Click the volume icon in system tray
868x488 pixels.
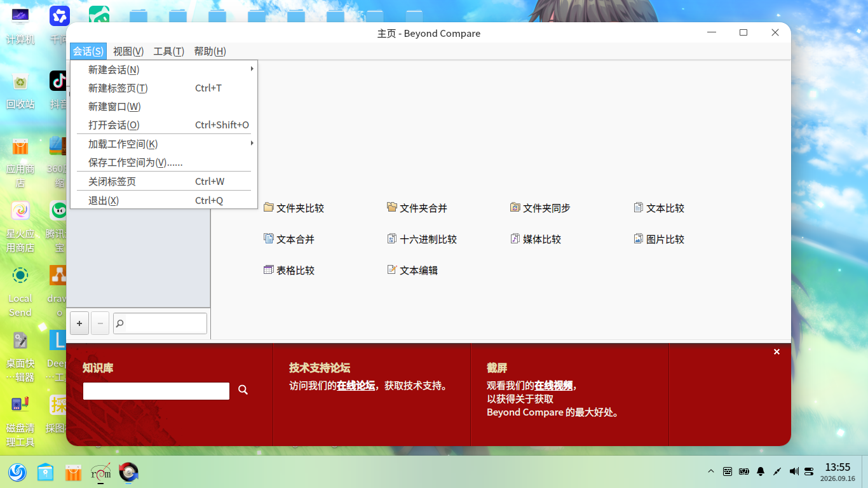(794, 471)
